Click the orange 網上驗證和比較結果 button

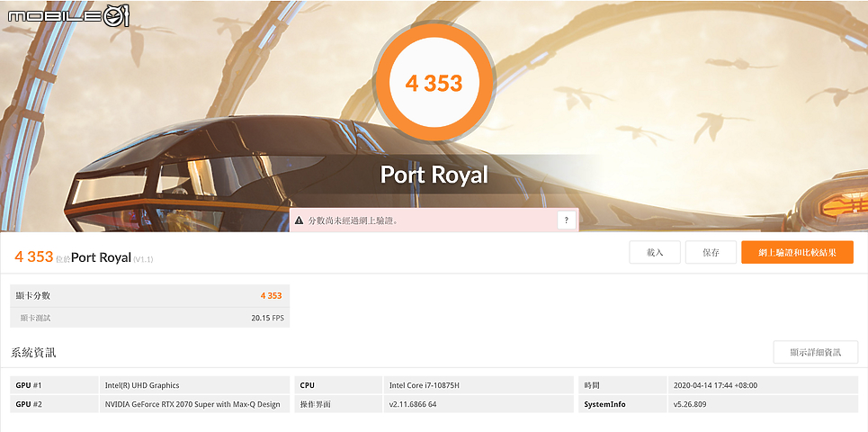point(797,252)
